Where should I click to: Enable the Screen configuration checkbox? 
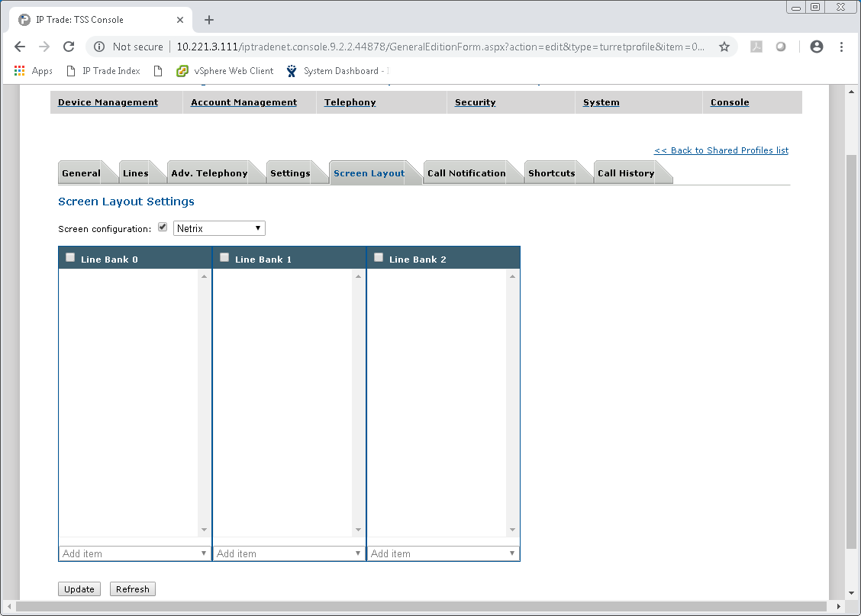click(163, 226)
